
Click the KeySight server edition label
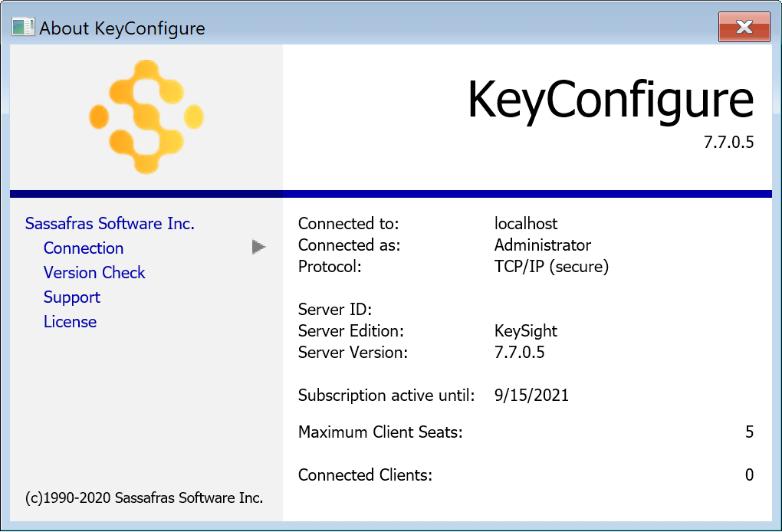pos(527,330)
